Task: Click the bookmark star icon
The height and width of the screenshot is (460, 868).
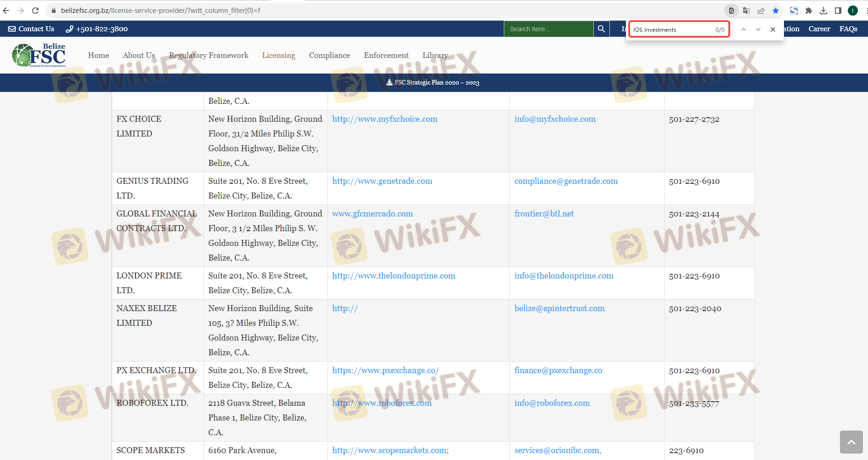Action: point(776,11)
